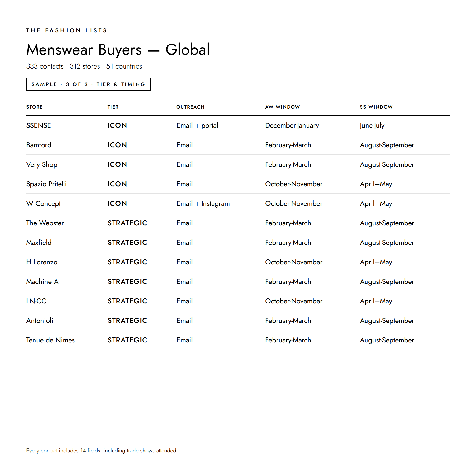Click the TIER column header
This screenshot has height=476, width=476.
tap(113, 107)
